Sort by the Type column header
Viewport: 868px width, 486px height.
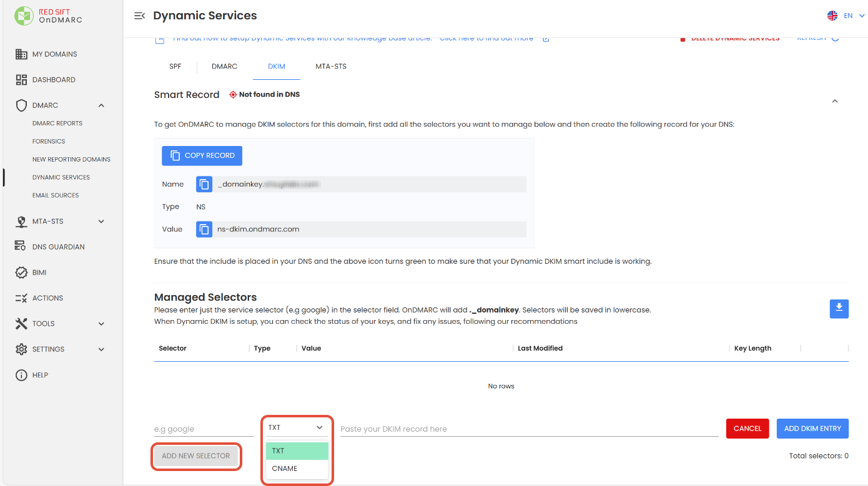pyautogui.click(x=262, y=348)
